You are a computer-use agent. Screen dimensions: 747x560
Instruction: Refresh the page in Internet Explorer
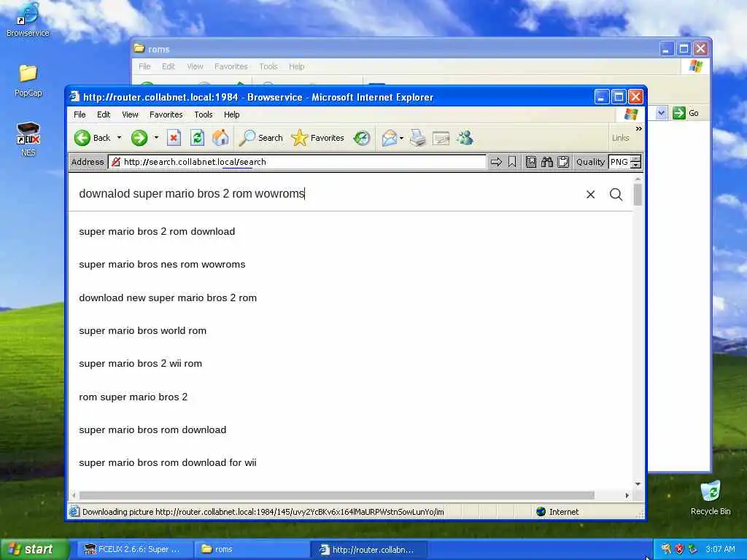point(197,138)
